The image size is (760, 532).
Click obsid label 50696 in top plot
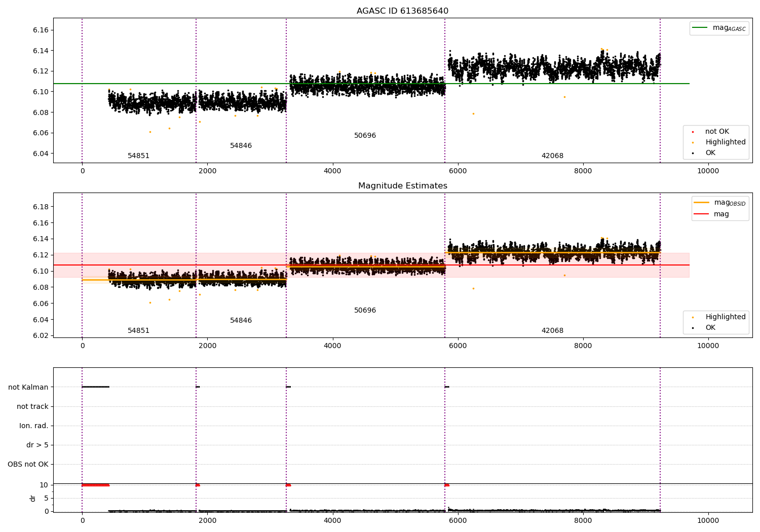point(365,136)
